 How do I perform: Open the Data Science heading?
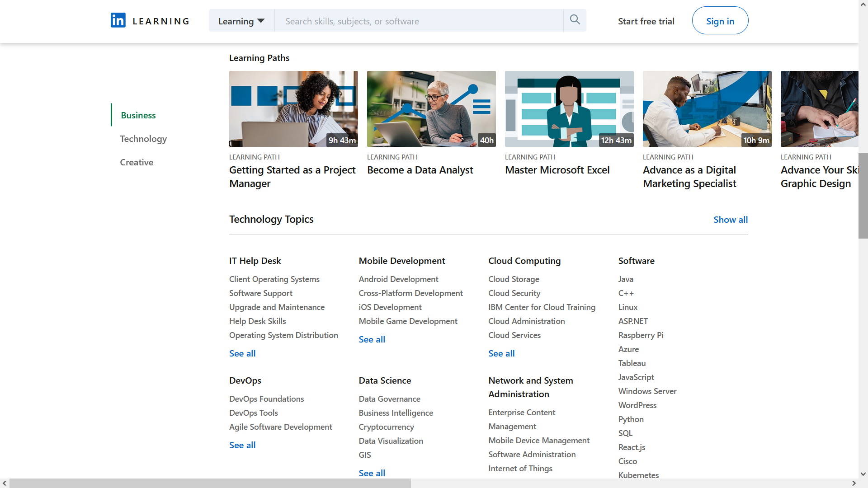click(x=385, y=380)
